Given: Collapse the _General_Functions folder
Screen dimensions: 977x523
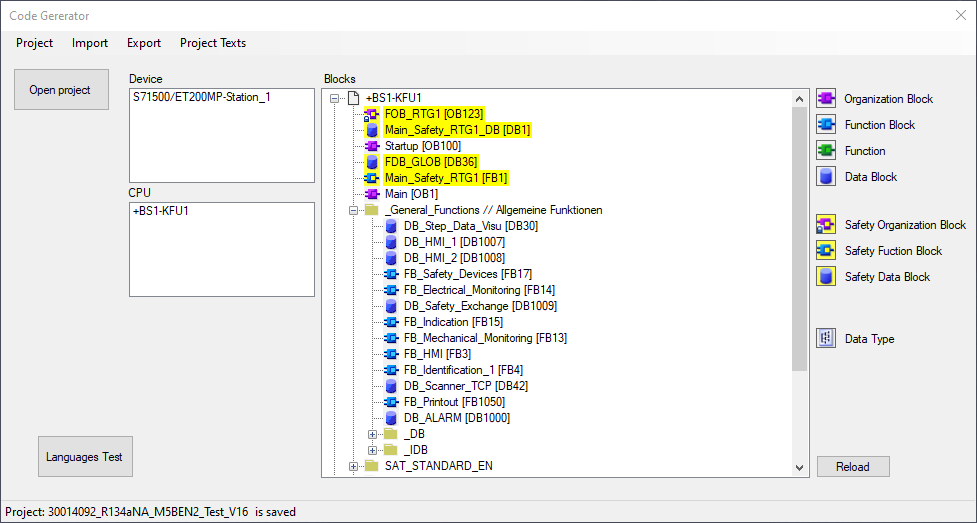Looking at the screenshot, I should click(x=353, y=210).
